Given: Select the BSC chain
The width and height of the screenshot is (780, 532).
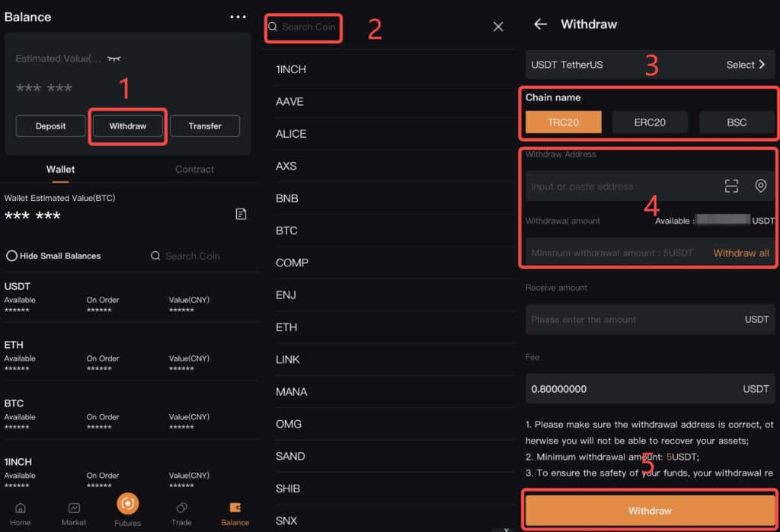Looking at the screenshot, I should pos(737,123).
